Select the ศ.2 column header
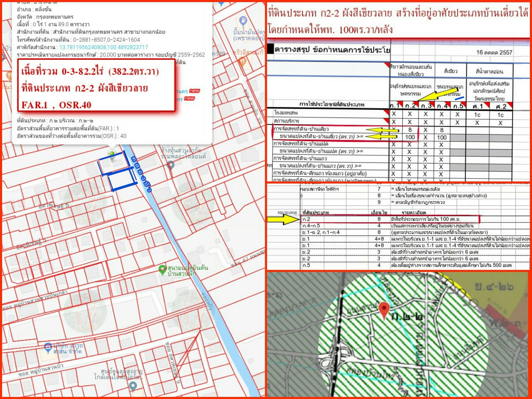The image size is (532, 399). [501, 106]
